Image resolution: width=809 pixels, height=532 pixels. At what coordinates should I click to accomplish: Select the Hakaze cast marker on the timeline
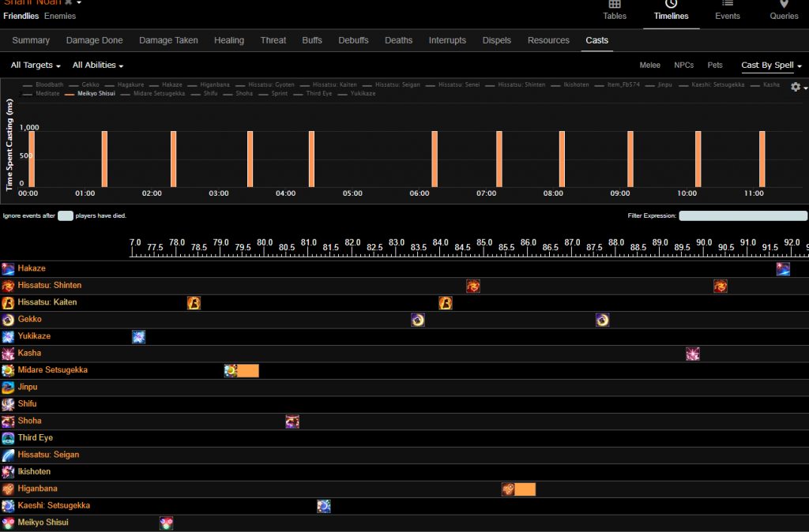coord(783,269)
